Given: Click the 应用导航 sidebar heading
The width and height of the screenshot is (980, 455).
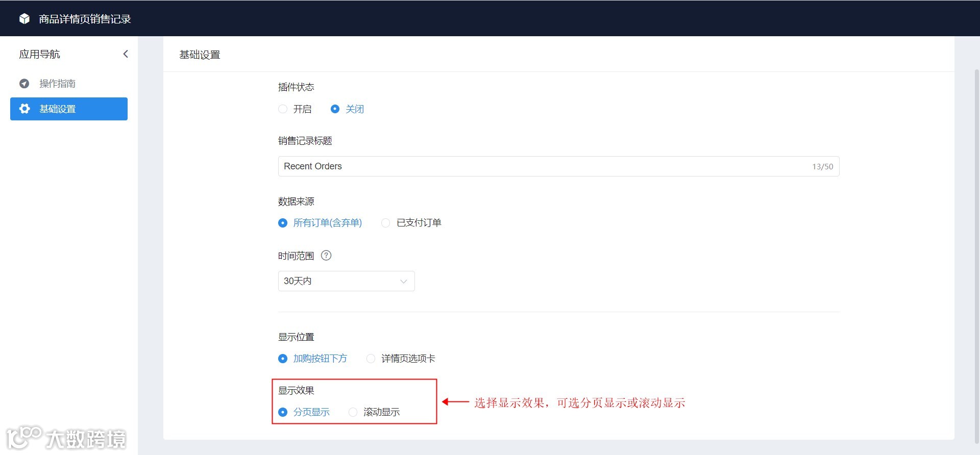Looking at the screenshot, I should [x=39, y=54].
